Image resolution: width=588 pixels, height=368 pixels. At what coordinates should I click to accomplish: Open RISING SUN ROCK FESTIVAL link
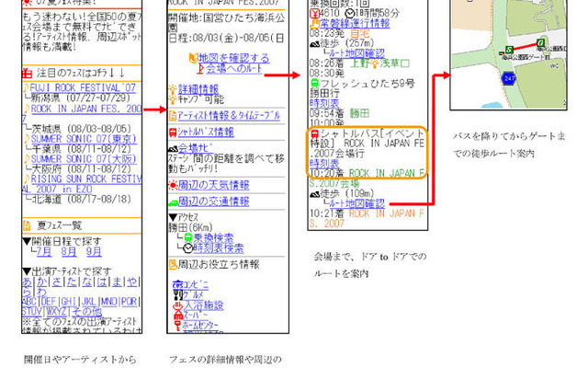point(83,184)
